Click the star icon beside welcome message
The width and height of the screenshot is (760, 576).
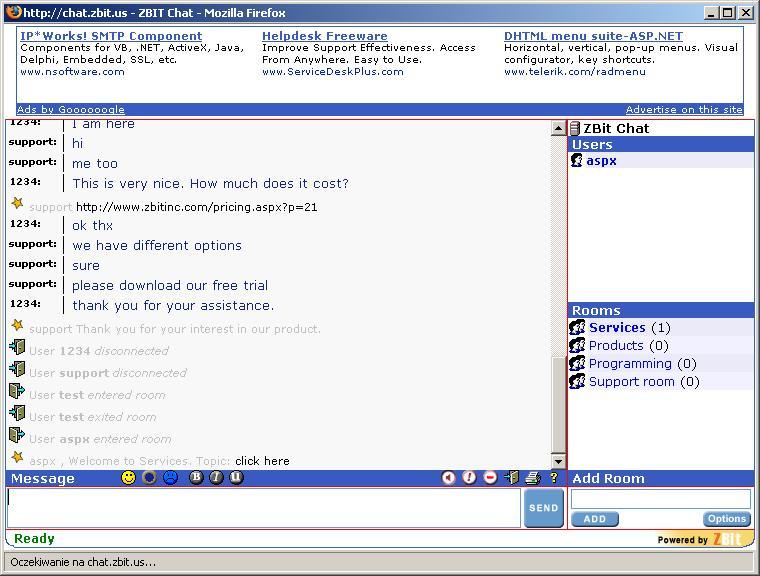tap(17, 457)
